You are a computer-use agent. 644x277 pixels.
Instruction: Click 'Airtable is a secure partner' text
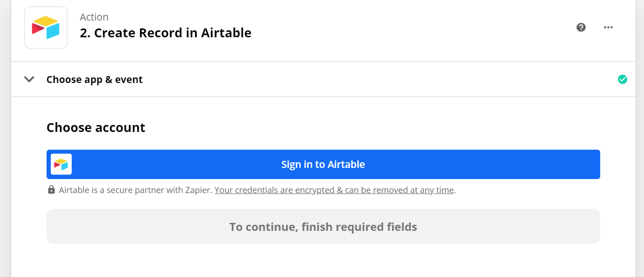tap(136, 190)
